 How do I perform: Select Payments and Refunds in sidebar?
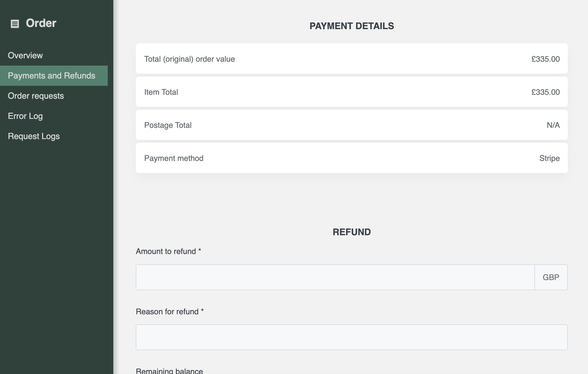click(52, 76)
